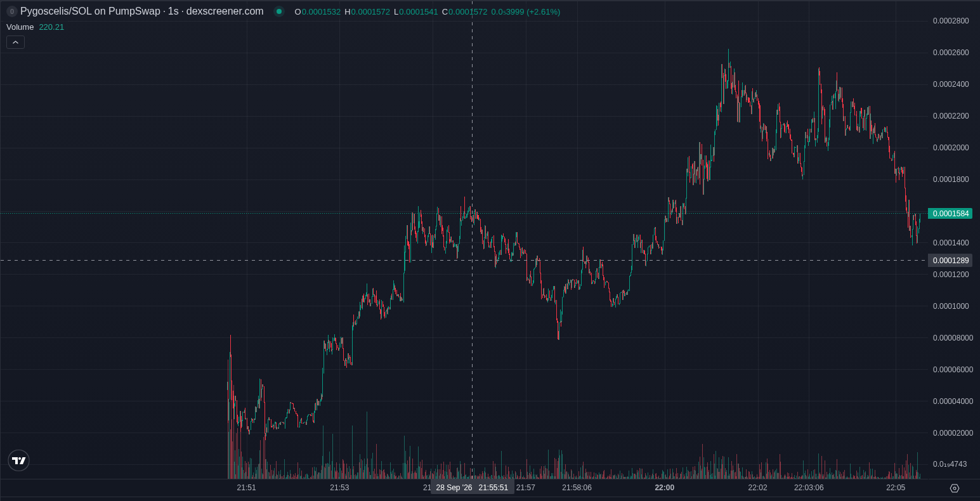Click the TradingView logo badge
The height and width of the screenshot is (501, 980).
(19, 460)
